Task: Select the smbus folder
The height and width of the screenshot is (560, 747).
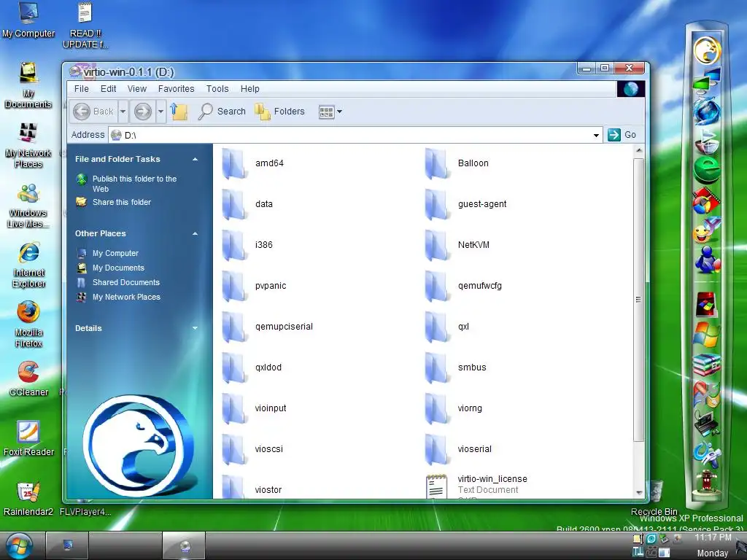Action: click(x=455, y=368)
